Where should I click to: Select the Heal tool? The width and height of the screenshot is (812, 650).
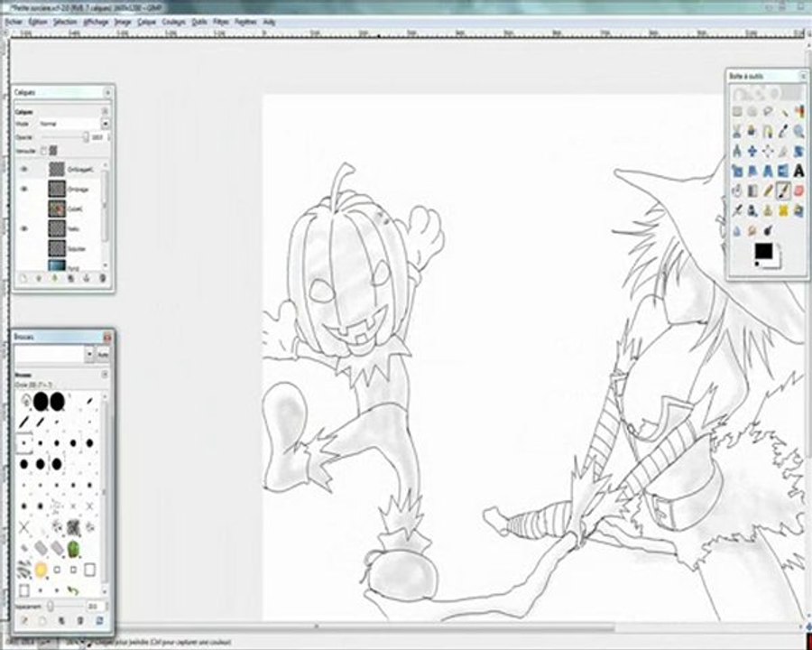pyautogui.click(x=783, y=210)
